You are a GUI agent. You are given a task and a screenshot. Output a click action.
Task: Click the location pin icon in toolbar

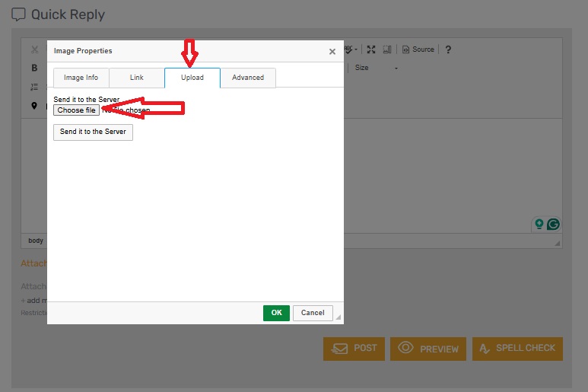[34, 106]
